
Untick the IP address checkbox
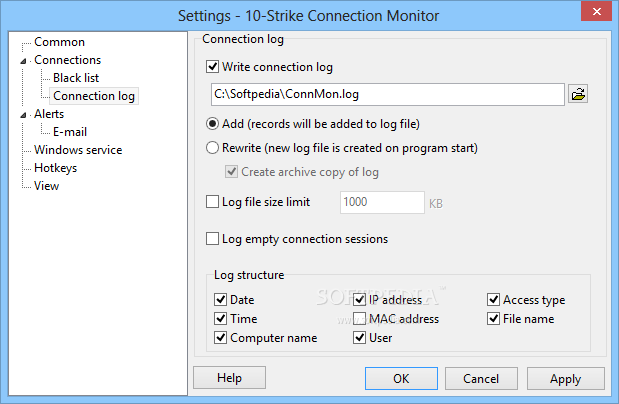(x=359, y=300)
